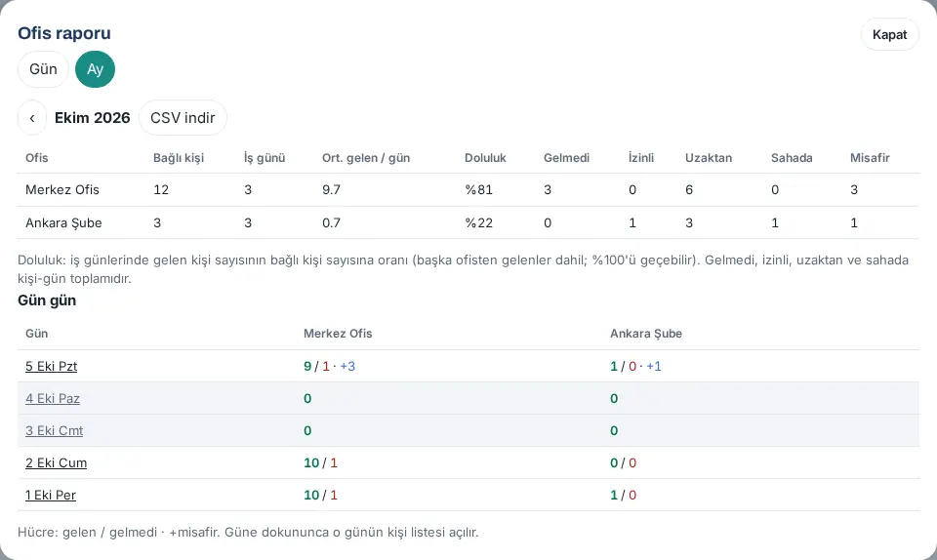Click the Ankara Şube row name
The height and width of the screenshot is (560, 937).
click(x=64, y=222)
